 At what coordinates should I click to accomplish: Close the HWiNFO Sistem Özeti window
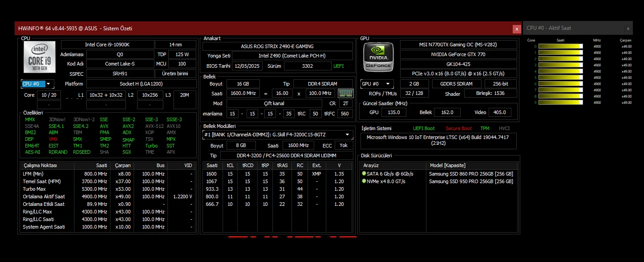[517, 29]
